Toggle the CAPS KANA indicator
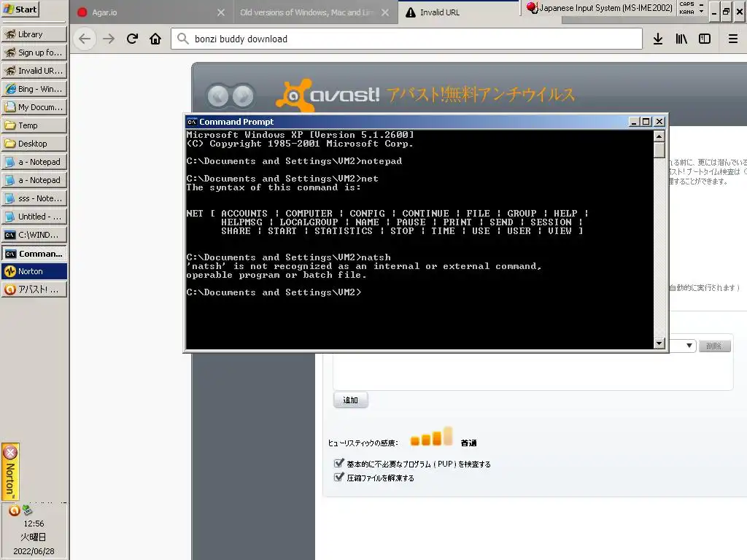Image resolution: width=747 pixels, height=560 pixels. (x=686, y=8)
